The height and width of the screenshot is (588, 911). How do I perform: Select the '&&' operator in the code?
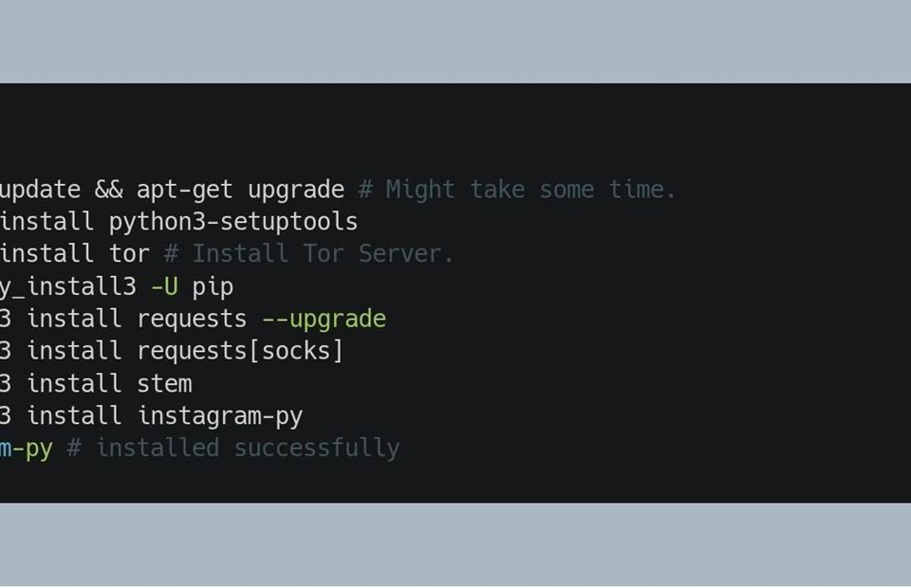coord(108,190)
